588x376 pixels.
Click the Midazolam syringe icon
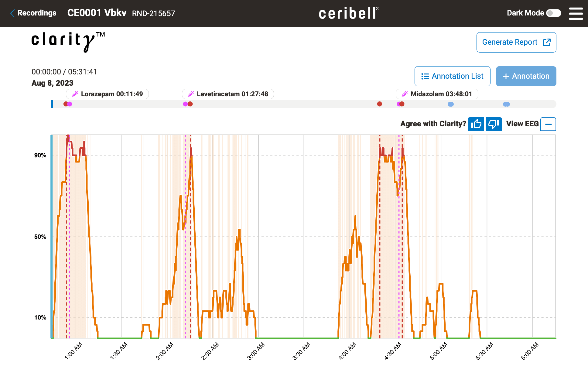point(405,94)
